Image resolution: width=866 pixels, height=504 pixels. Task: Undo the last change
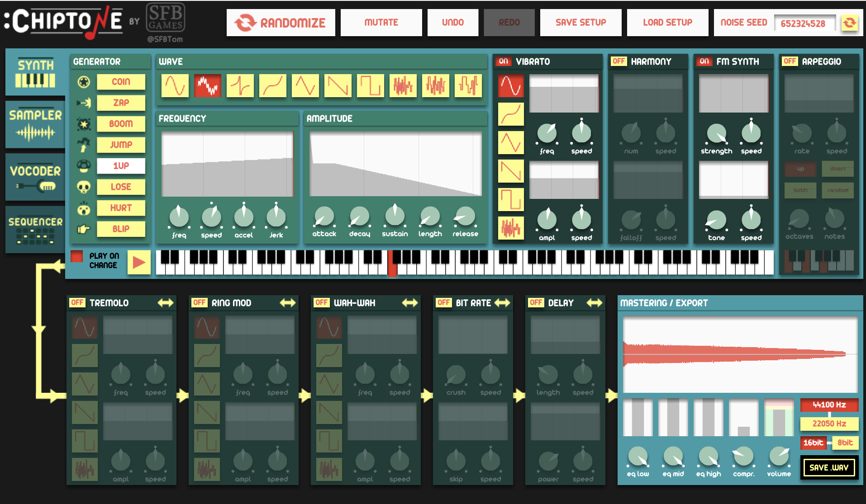453,23
